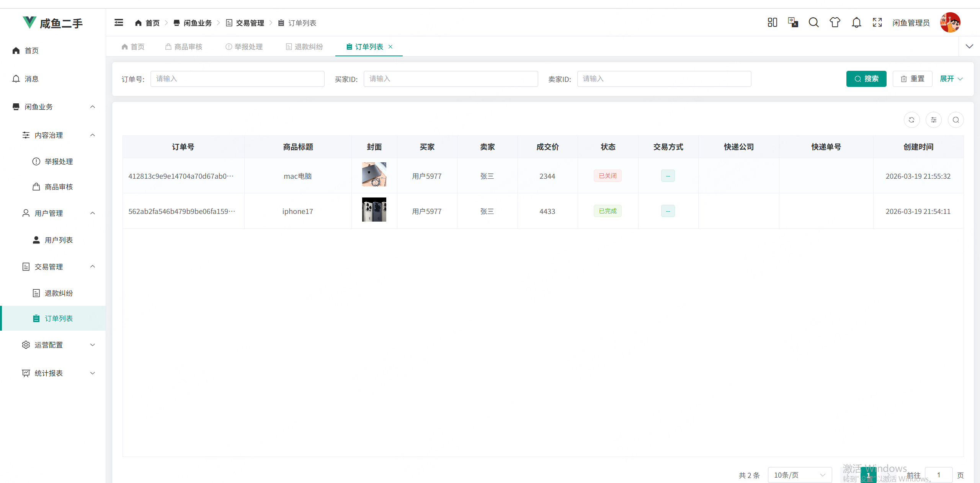Click the table search magnifier icon
980x483 pixels.
956,120
